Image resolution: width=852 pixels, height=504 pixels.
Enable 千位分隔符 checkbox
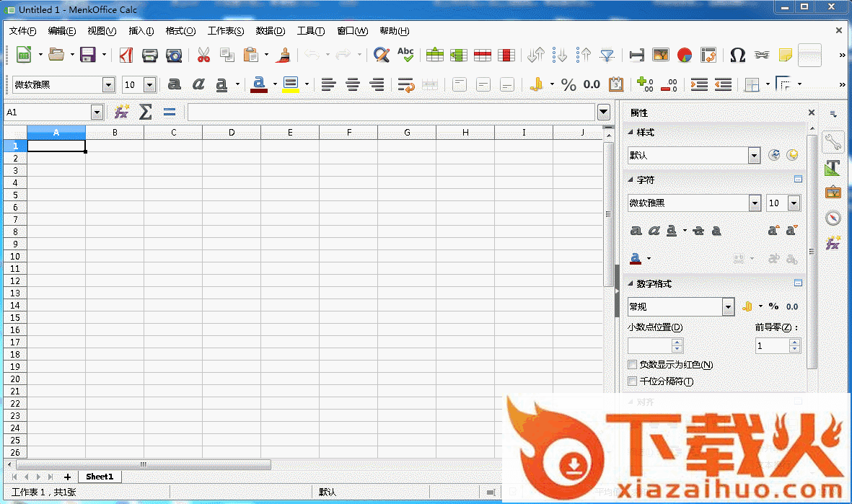632,381
